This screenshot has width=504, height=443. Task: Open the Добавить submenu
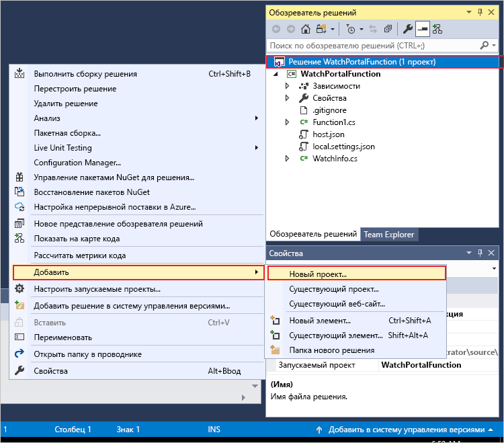click(x=138, y=272)
